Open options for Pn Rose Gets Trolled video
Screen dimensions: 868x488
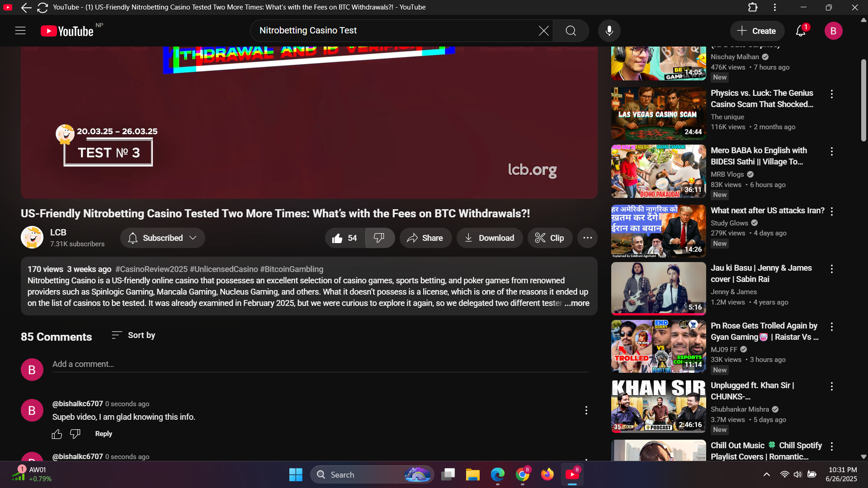tap(832, 327)
